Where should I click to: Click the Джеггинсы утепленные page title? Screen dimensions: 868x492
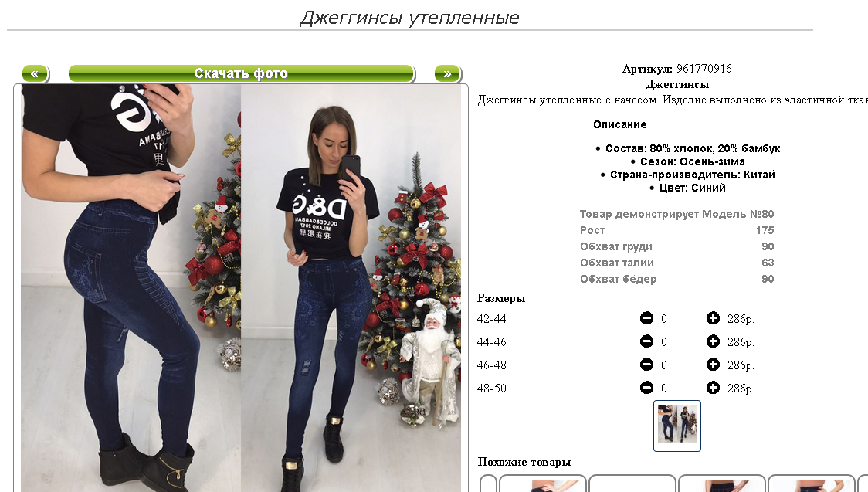click(x=409, y=18)
